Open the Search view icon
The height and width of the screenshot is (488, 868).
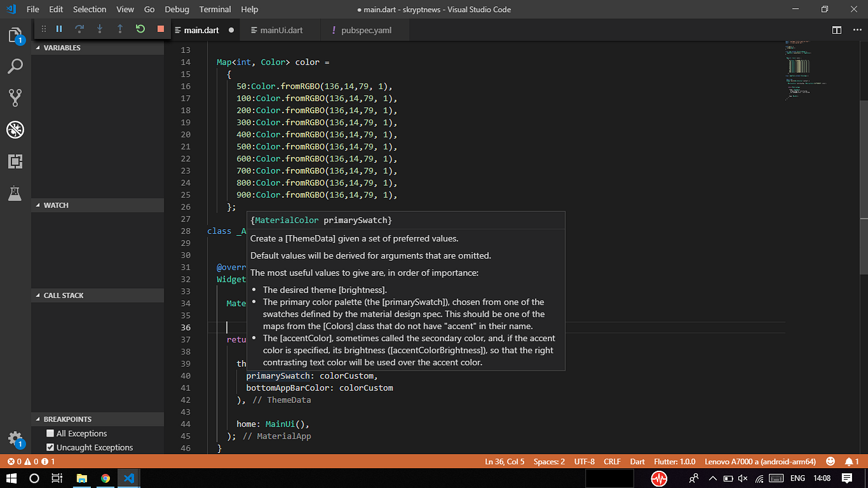(x=15, y=66)
